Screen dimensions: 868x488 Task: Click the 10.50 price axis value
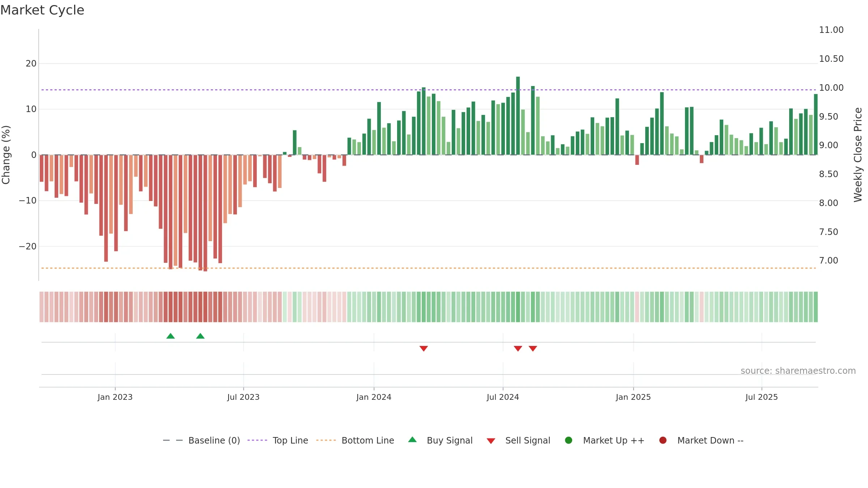831,59
